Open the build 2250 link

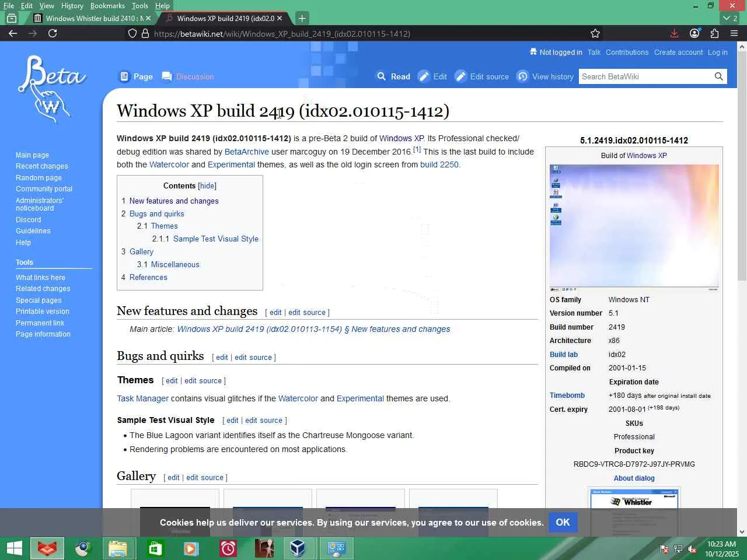pyautogui.click(x=439, y=164)
